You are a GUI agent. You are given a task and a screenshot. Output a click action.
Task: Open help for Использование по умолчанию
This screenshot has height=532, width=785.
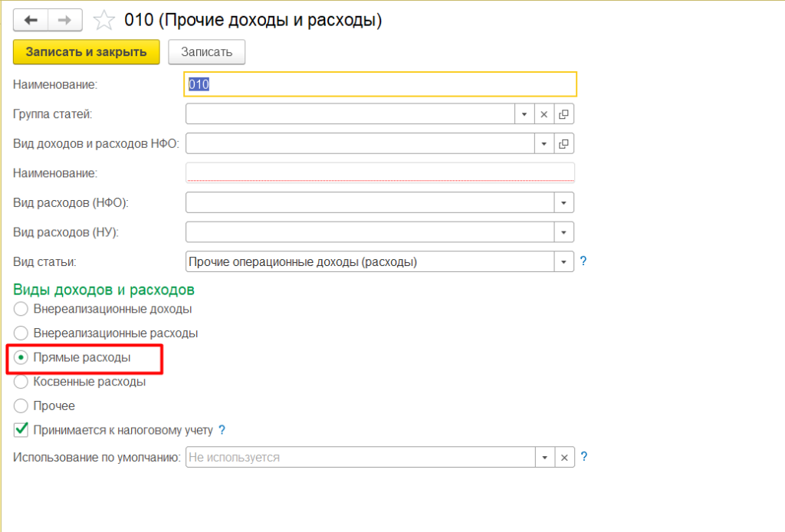584,457
